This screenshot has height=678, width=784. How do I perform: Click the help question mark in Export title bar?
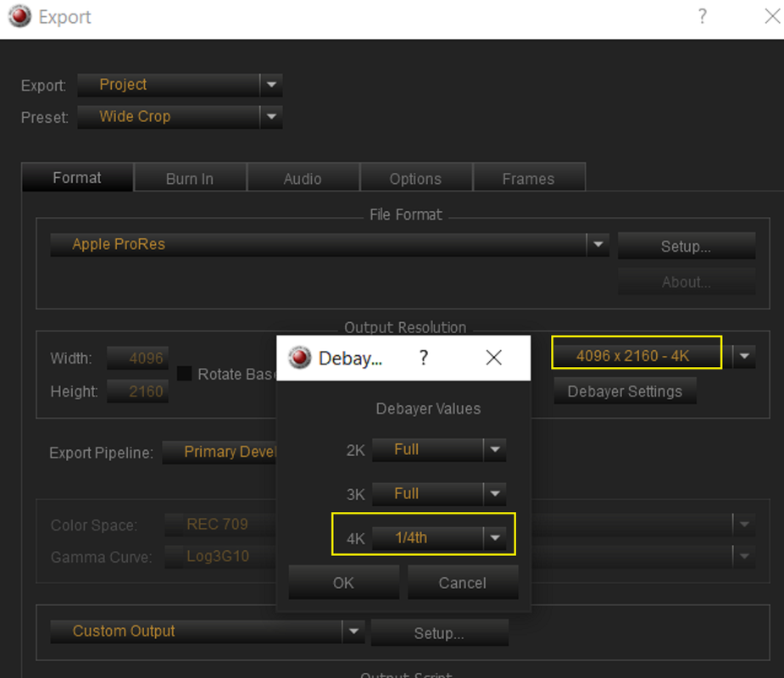coord(703,16)
